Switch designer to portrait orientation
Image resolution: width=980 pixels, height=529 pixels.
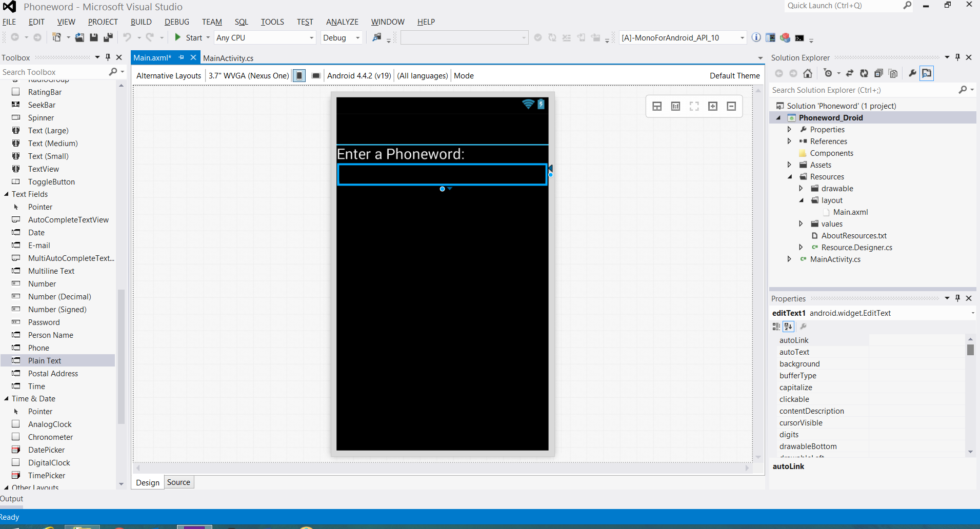tap(299, 76)
